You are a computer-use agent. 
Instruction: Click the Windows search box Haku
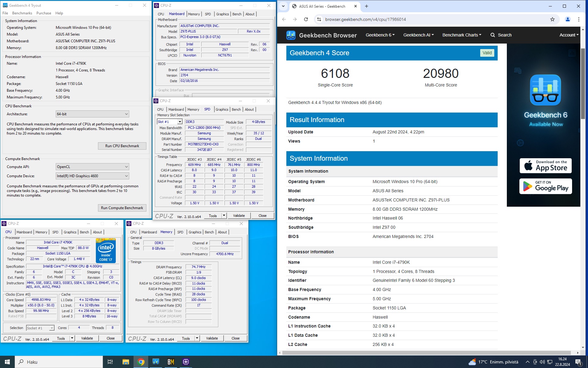tap(59, 362)
